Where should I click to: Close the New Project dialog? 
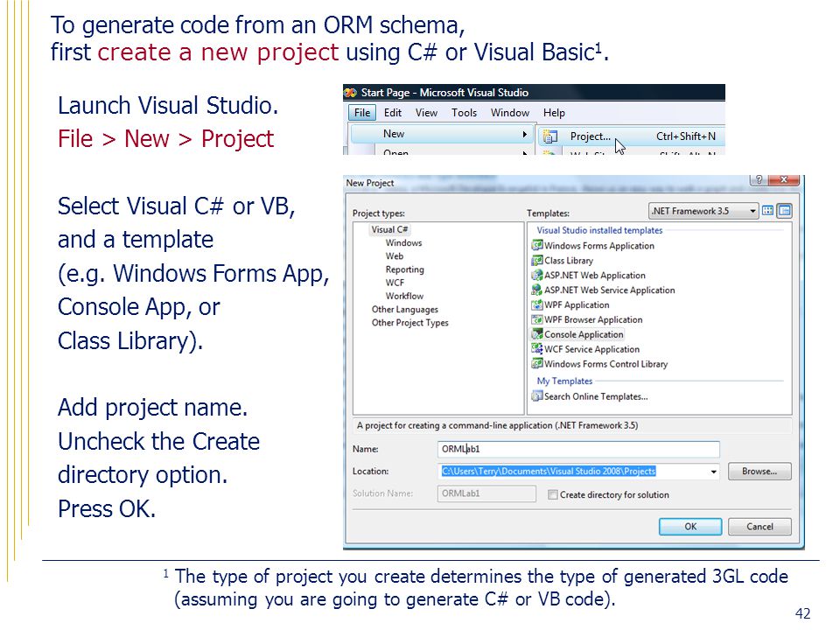click(x=784, y=180)
